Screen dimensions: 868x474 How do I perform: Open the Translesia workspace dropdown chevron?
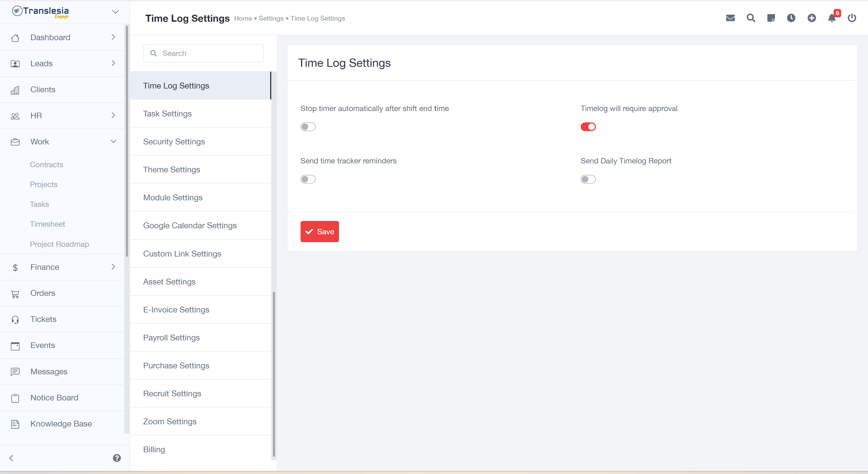(x=115, y=12)
